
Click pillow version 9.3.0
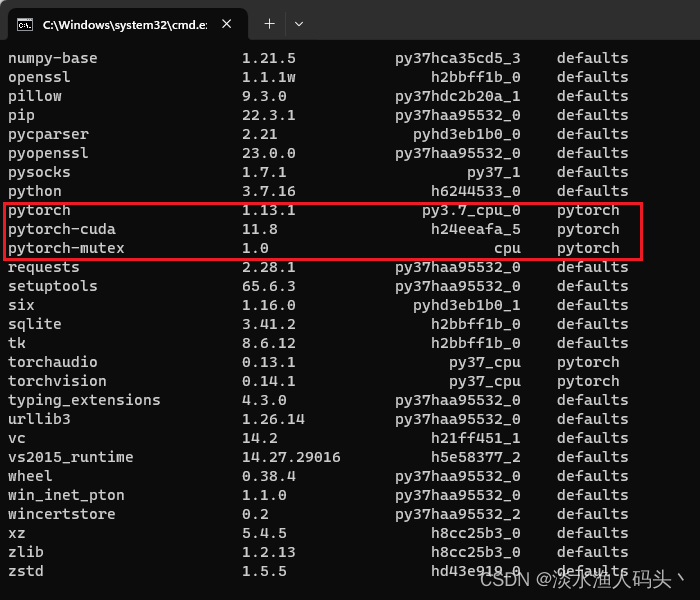coord(264,96)
